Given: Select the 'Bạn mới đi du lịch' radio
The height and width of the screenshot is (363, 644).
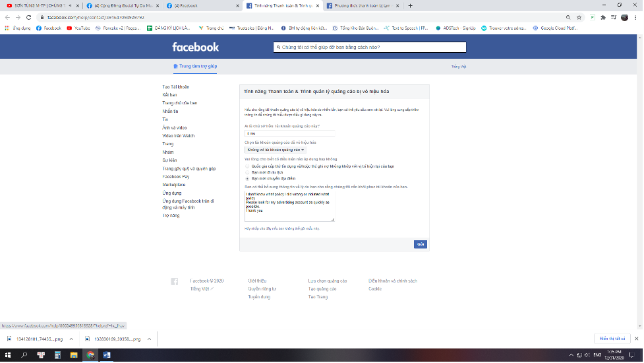Looking at the screenshot, I should click(247, 173).
